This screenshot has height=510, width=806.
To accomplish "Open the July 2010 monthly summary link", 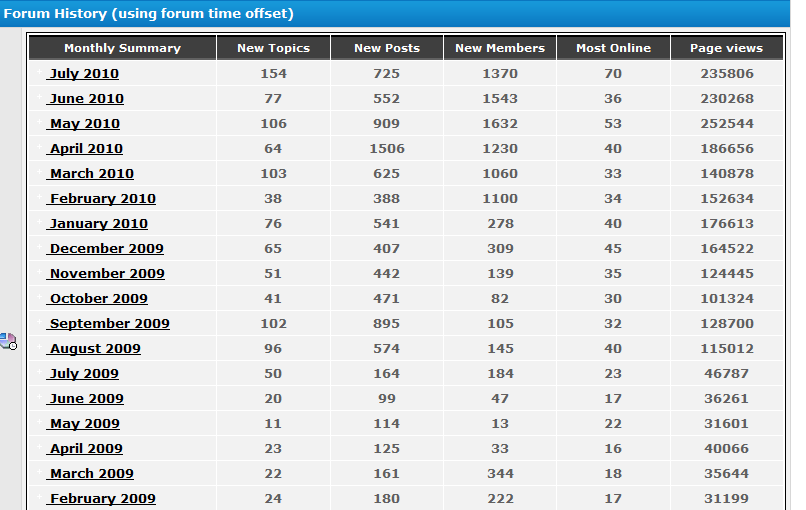I will click(x=83, y=74).
